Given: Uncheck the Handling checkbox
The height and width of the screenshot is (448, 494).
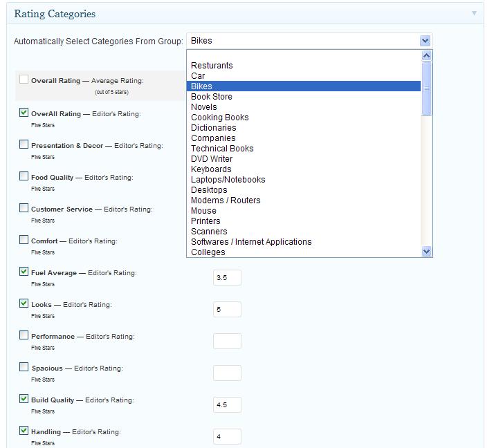Looking at the screenshot, I should pyautogui.click(x=24, y=430).
